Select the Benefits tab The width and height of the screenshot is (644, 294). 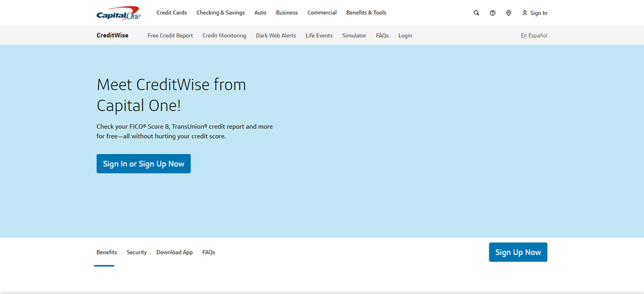(x=107, y=252)
